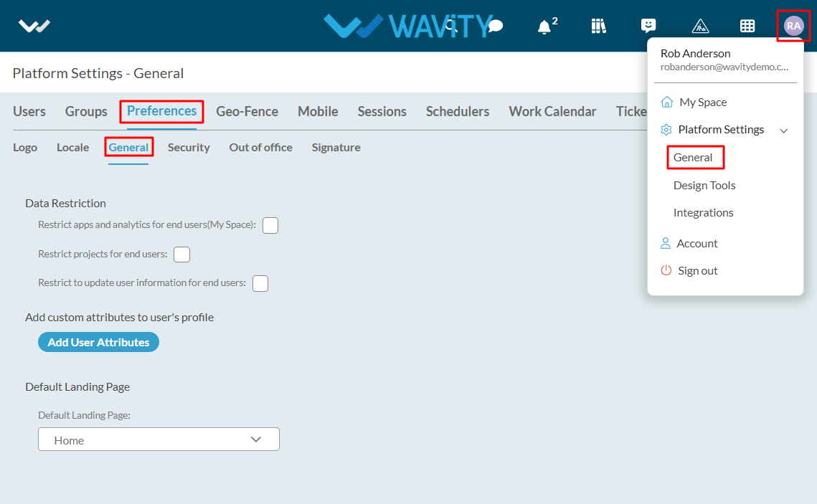817x504 pixels.
Task: Select the Locale sub-tab
Action: click(x=73, y=148)
